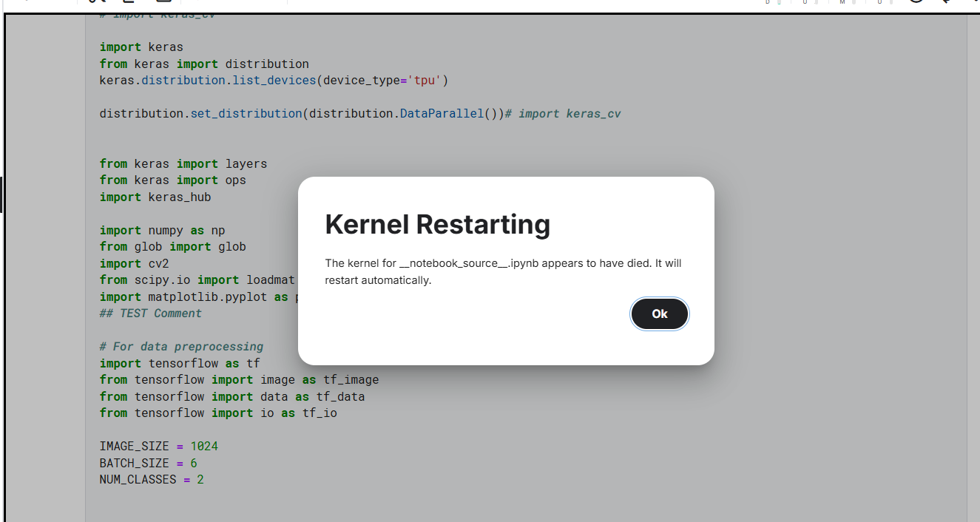Click the "Kernel Restarting" dialog heading
Screen dimensions: 980x522
click(437, 224)
